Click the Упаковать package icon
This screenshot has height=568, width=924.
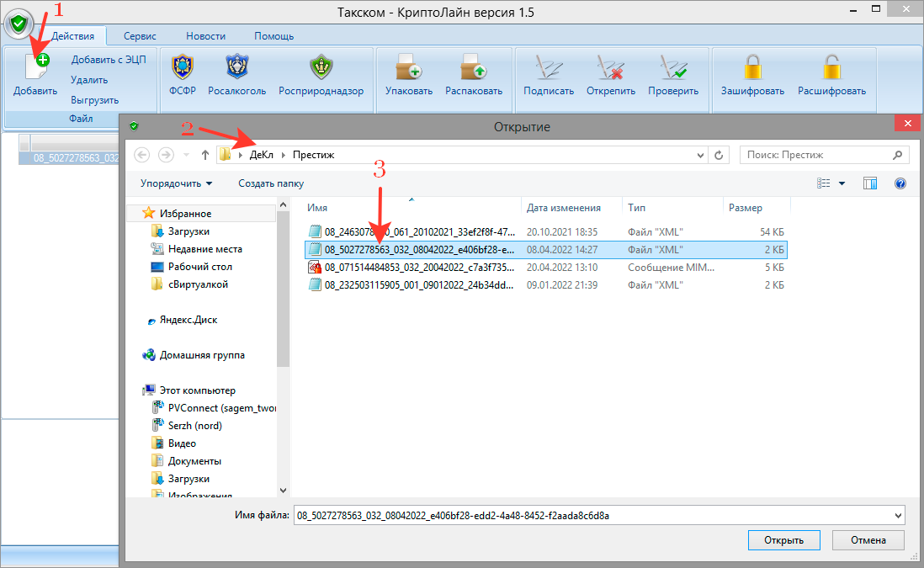409,66
